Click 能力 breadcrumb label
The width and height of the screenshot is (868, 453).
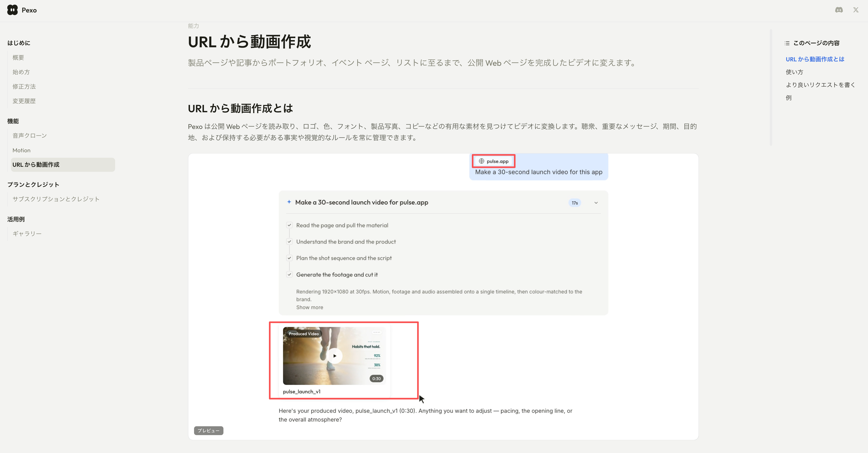193,26
